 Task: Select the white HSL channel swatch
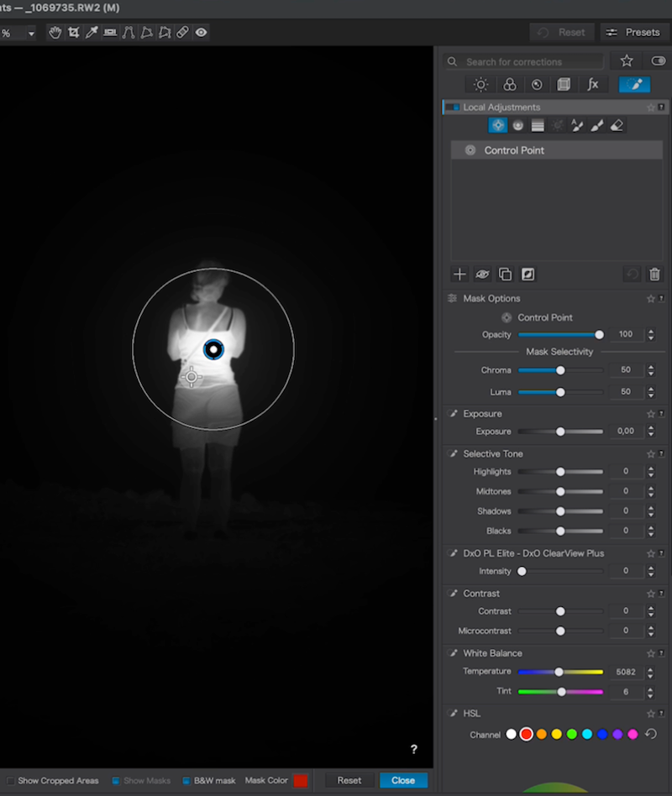coord(511,734)
